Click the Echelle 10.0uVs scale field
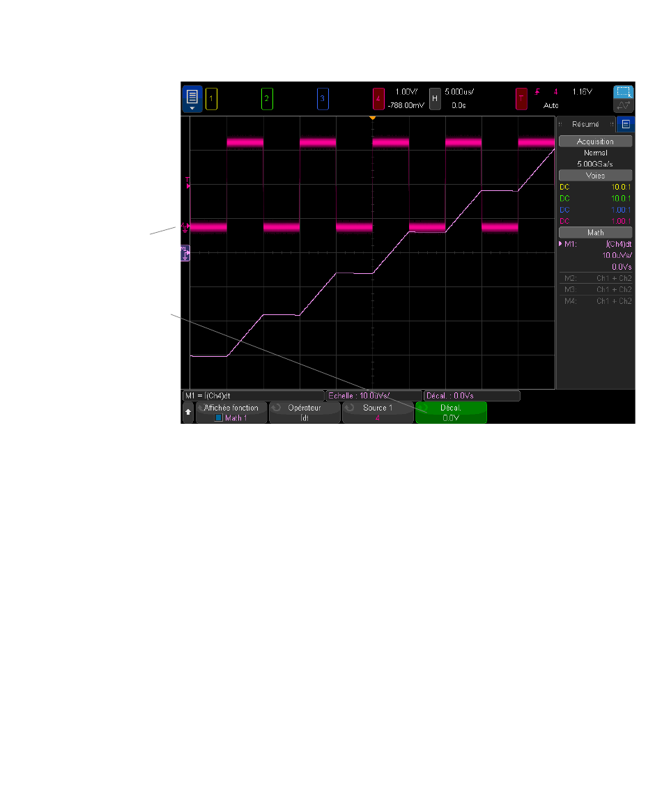Screen dimensions: 662x812 373,396
